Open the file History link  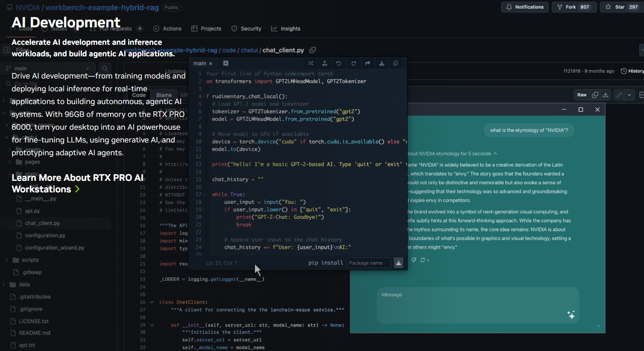[632, 71]
